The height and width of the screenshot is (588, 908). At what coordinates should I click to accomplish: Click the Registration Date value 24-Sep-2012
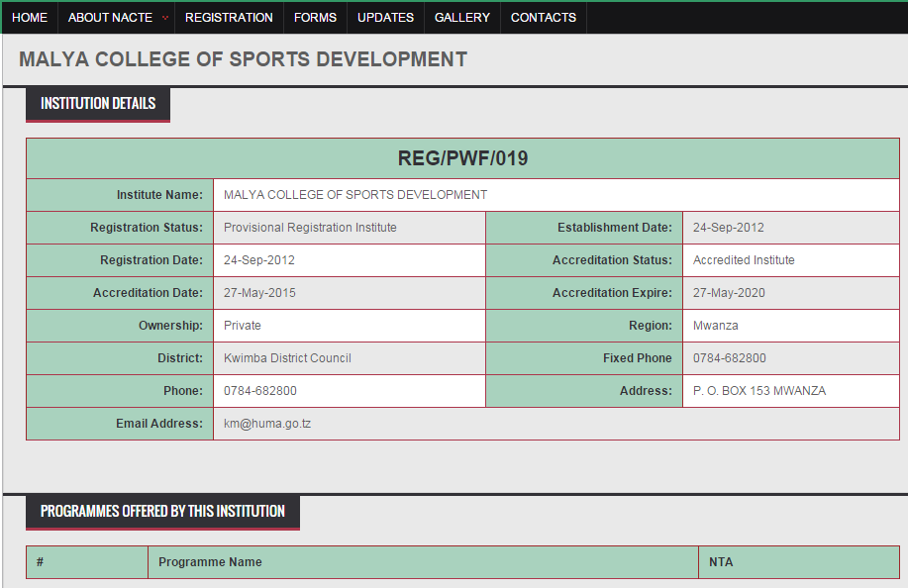[258, 260]
